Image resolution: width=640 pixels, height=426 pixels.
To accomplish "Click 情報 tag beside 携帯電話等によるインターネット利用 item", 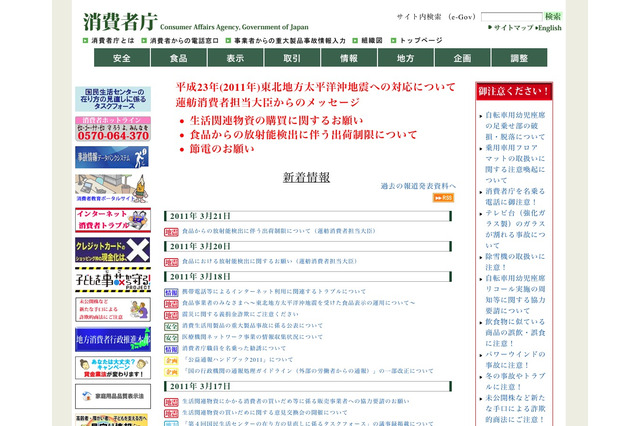I will point(171,293).
